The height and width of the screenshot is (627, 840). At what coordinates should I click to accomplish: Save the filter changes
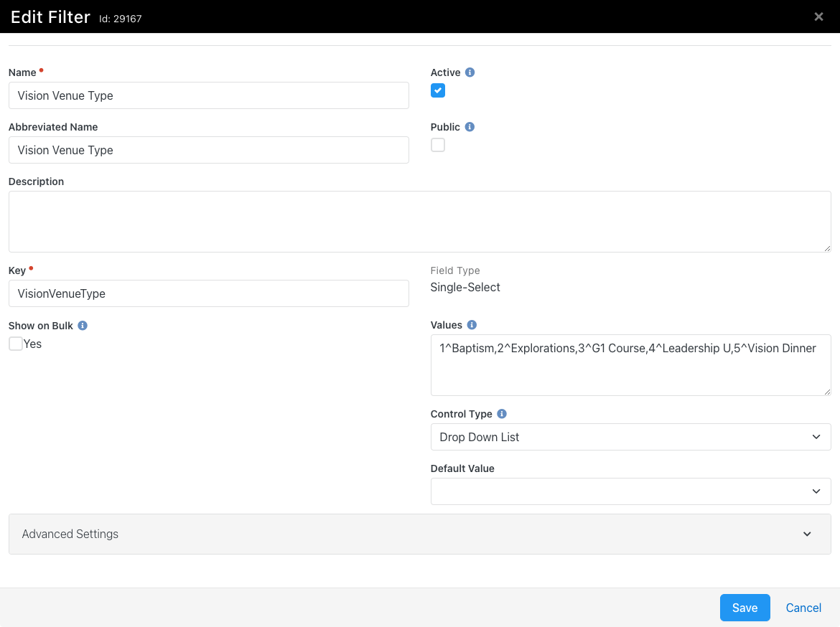[x=745, y=608]
